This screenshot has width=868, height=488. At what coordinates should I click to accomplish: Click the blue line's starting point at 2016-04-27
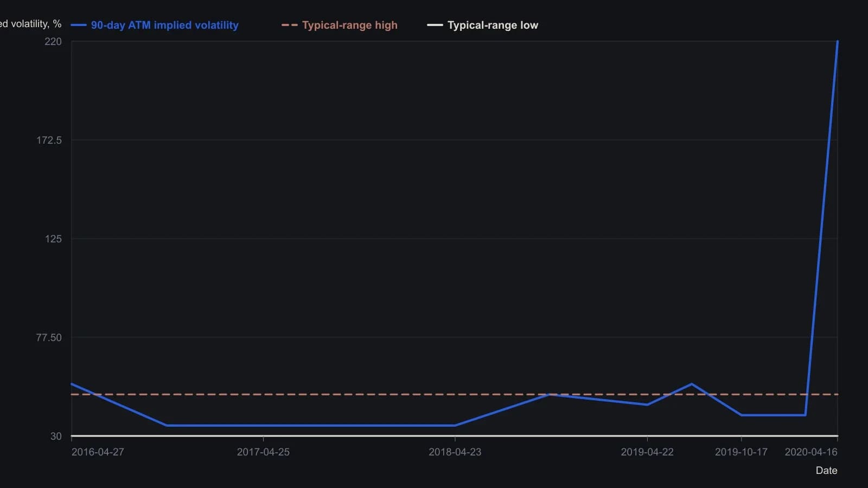point(72,384)
